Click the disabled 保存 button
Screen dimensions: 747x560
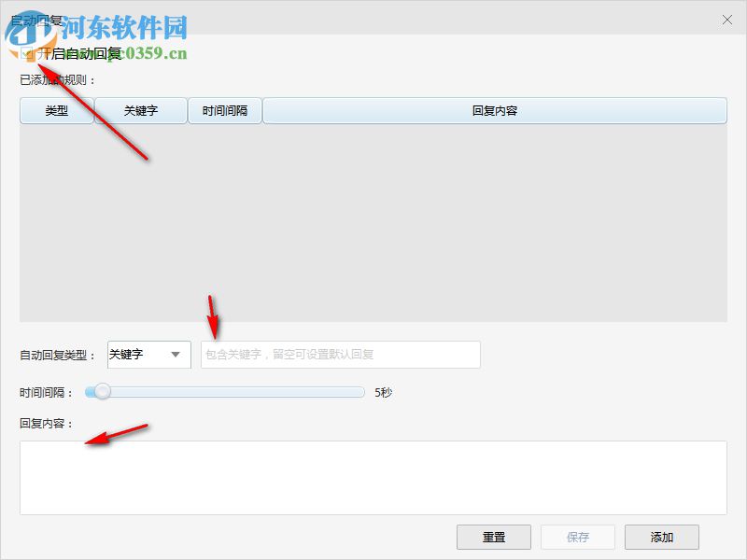pyautogui.click(x=577, y=537)
